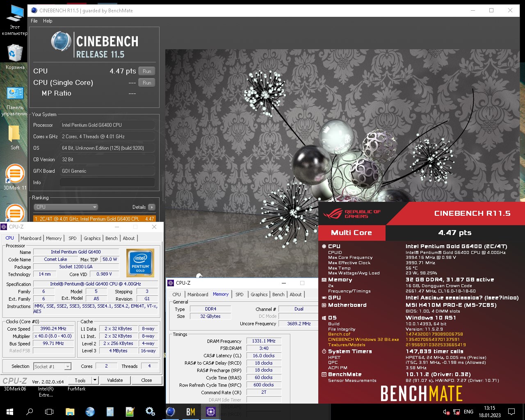525x420 pixels.
Task: Click the Close button in CPU-Z
Action: tap(146, 380)
